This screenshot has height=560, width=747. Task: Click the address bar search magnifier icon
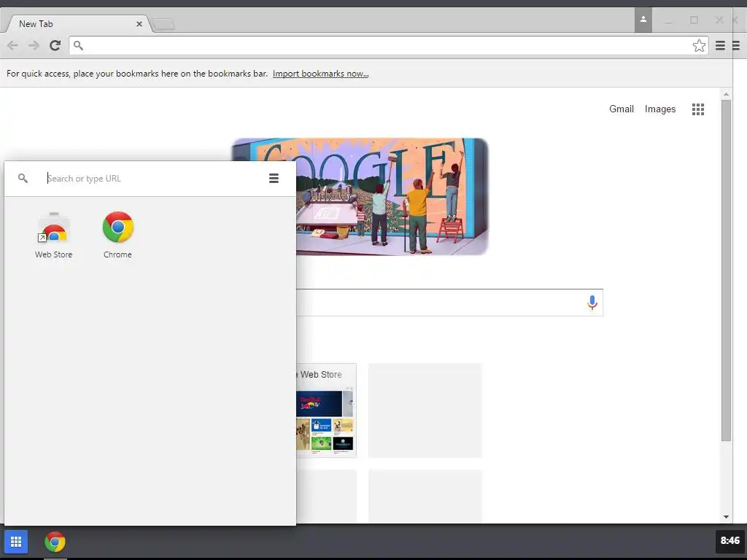point(79,46)
